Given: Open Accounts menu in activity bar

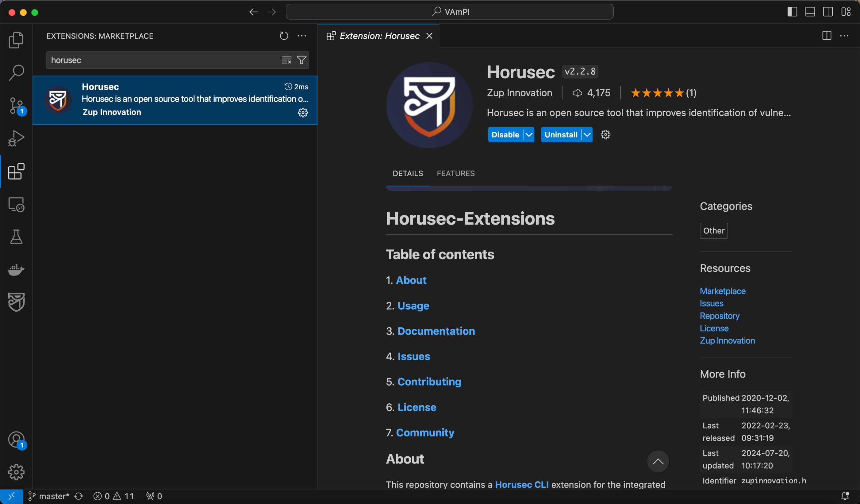Looking at the screenshot, I should click(x=16, y=440).
